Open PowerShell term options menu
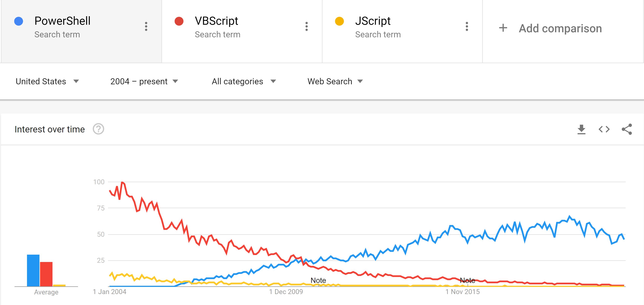 (x=146, y=26)
